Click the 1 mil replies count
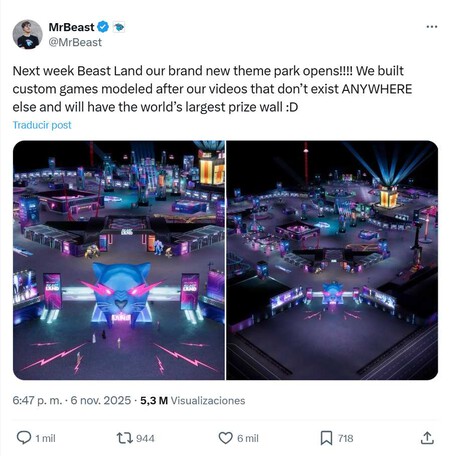The height and width of the screenshot is (456, 450). pyautogui.click(x=46, y=438)
